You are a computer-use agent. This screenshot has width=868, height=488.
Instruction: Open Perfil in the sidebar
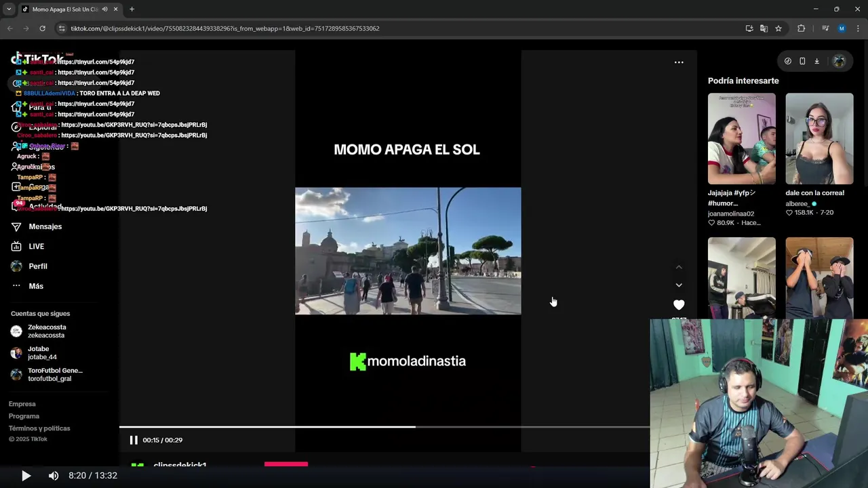click(x=38, y=266)
